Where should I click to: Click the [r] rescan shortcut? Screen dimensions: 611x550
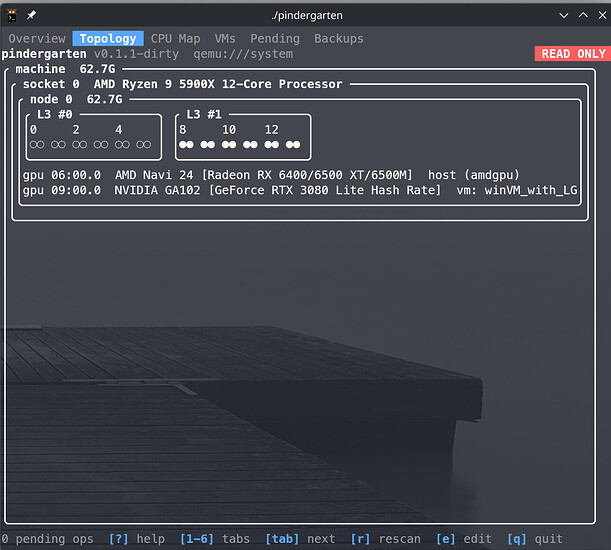coord(385,539)
